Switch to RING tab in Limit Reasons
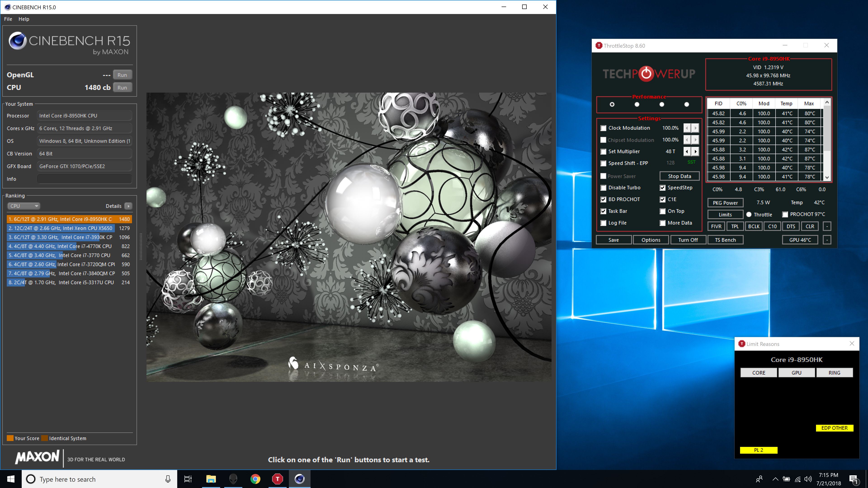 click(834, 373)
